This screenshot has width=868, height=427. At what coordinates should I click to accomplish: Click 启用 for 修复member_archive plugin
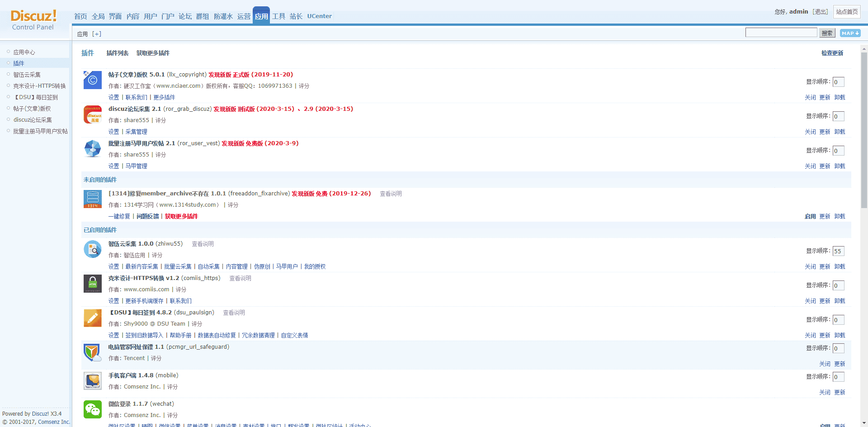coord(810,217)
